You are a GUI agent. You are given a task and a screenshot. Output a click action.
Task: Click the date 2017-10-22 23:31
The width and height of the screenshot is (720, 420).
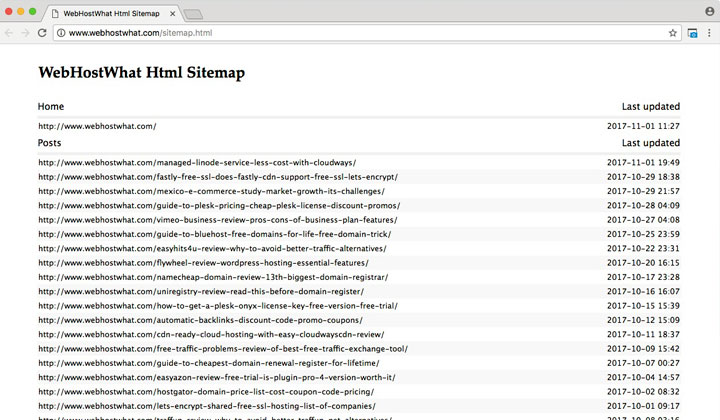(643, 248)
